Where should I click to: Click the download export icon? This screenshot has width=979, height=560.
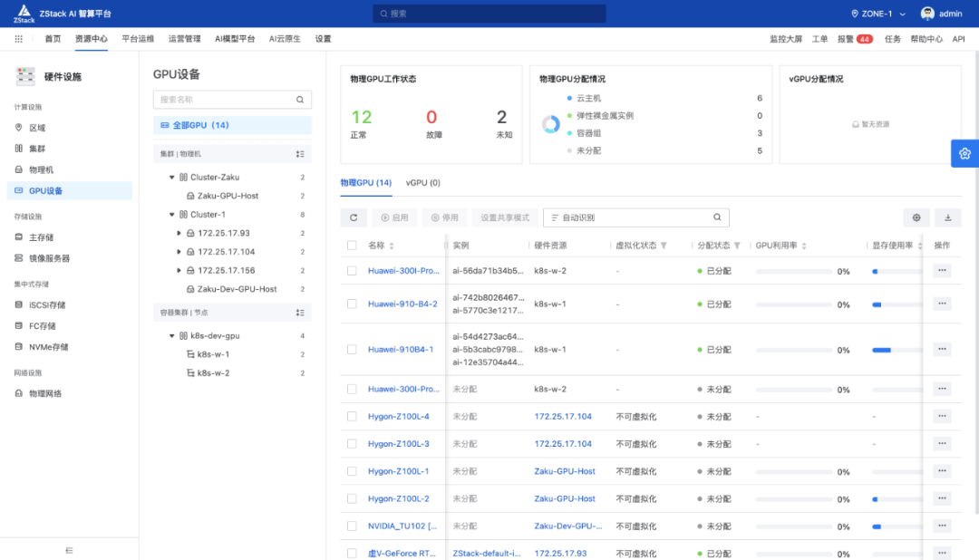[947, 217]
